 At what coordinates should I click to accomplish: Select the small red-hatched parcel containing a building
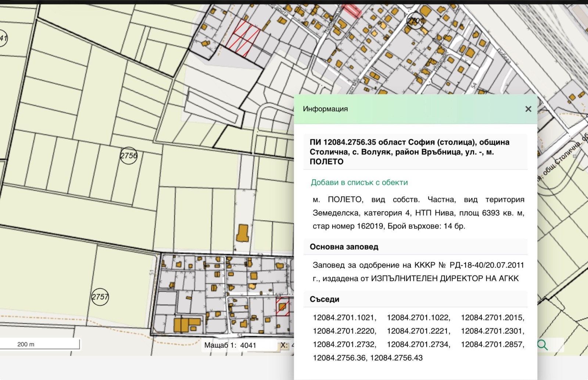282,306
